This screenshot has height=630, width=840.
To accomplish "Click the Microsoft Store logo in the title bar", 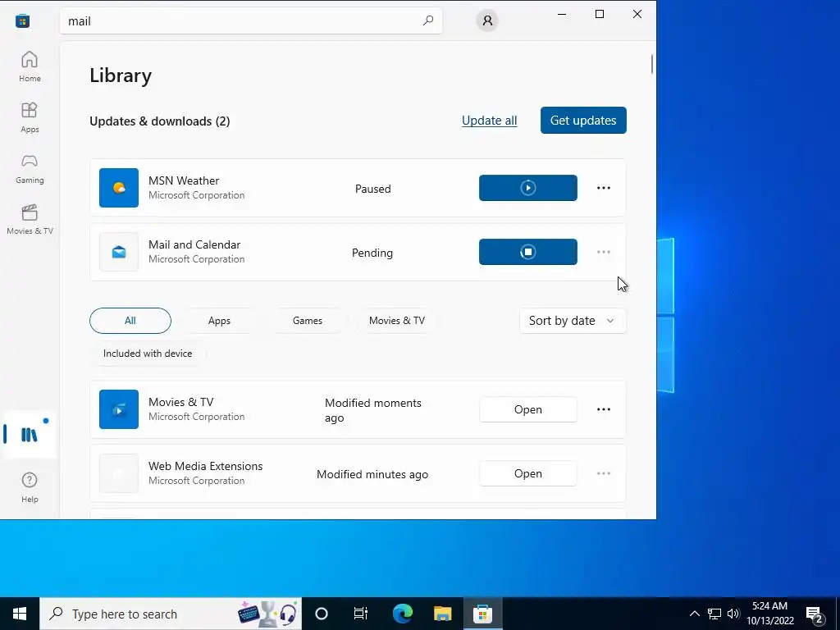I will [x=22, y=21].
